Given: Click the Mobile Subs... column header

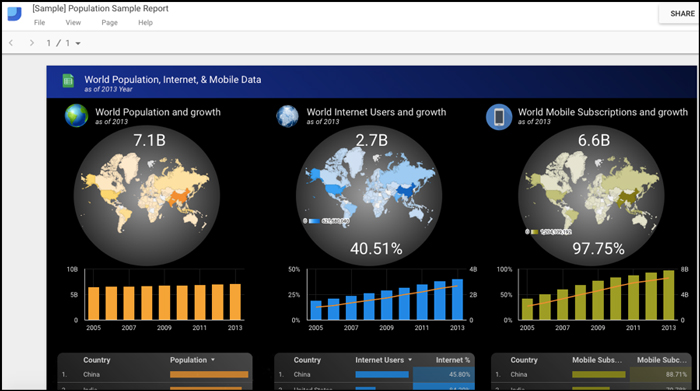Looking at the screenshot, I should point(597,360).
